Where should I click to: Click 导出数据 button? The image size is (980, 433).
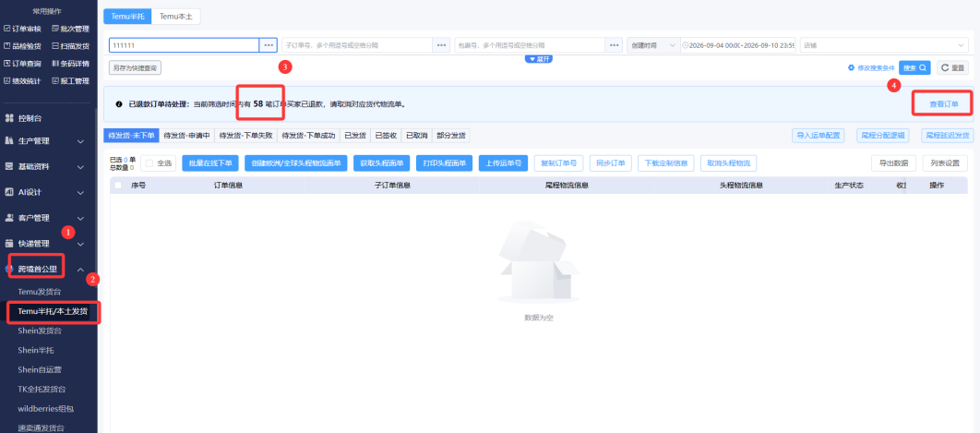894,163
